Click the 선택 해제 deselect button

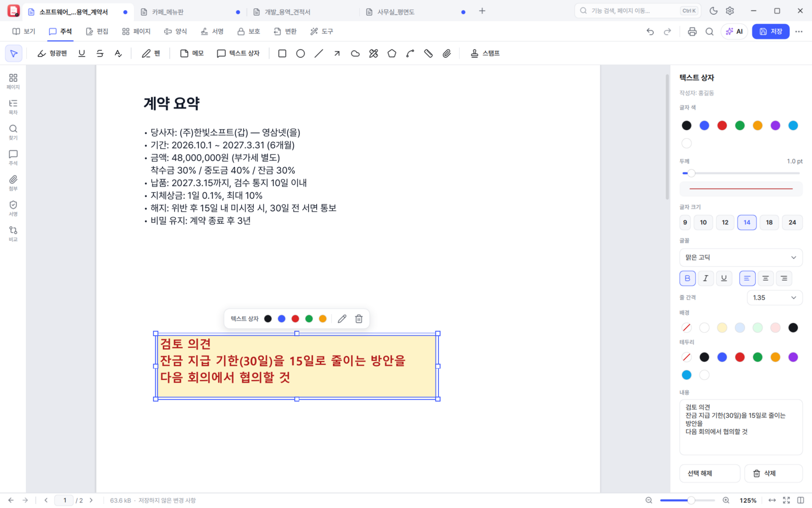coord(709,473)
